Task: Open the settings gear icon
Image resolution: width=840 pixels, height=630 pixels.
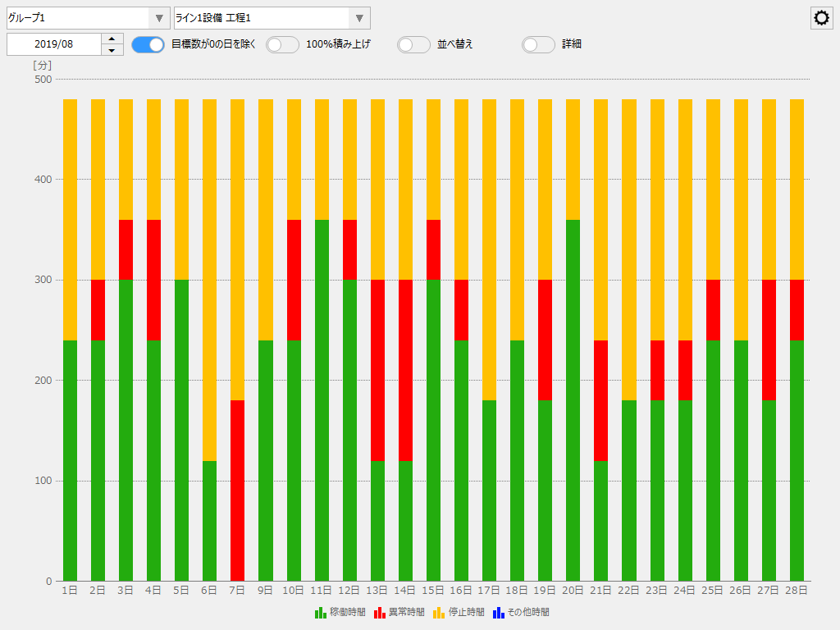Action: click(x=820, y=17)
